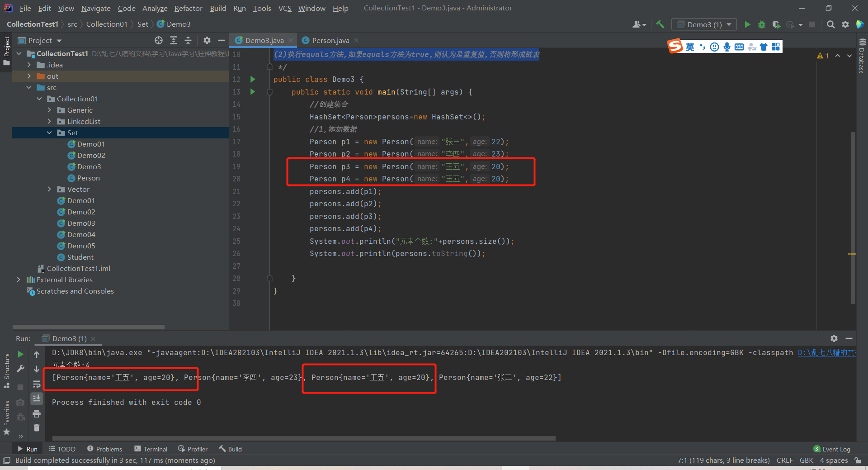Open the VCS menu

coord(285,8)
